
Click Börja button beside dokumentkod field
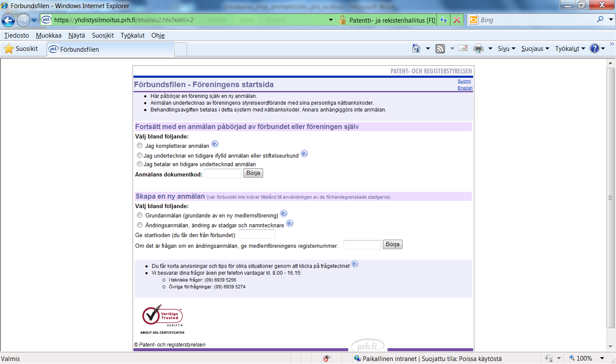[253, 173]
